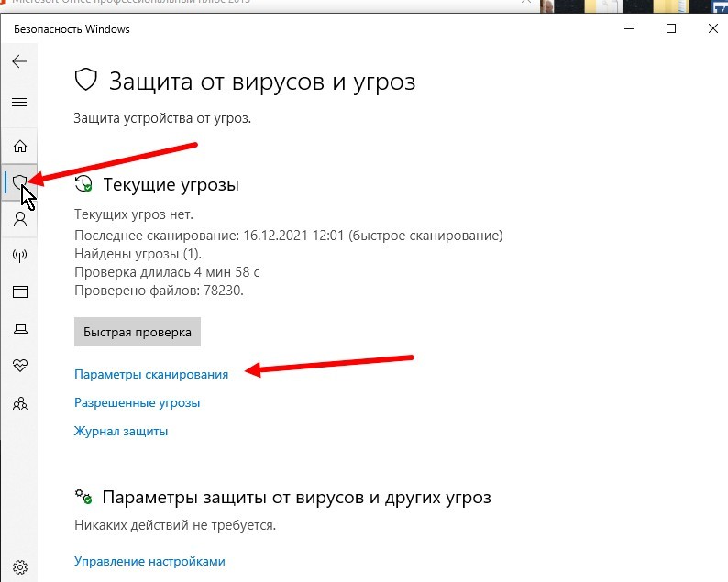Click text Проверка длилась 4 мин 58 с

pyautogui.click(x=167, y=272)
